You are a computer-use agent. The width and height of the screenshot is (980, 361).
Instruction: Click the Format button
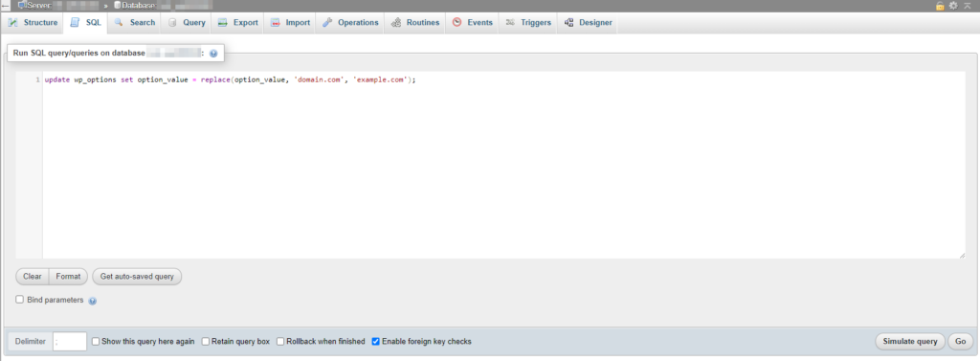tap(68, 276)
